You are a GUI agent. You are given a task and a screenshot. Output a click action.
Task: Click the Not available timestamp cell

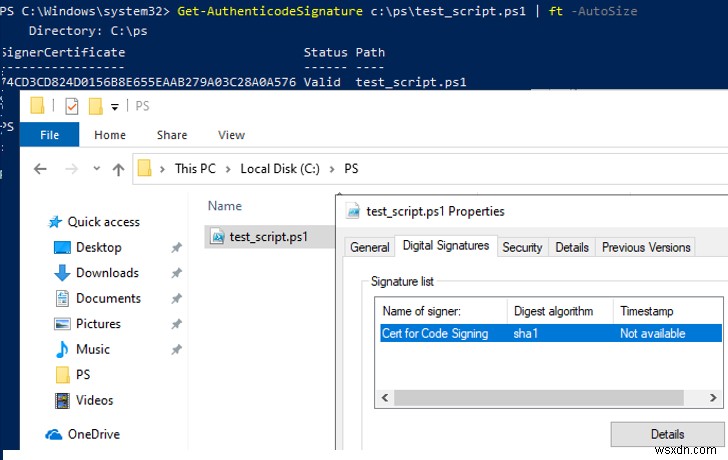point(652,334)
